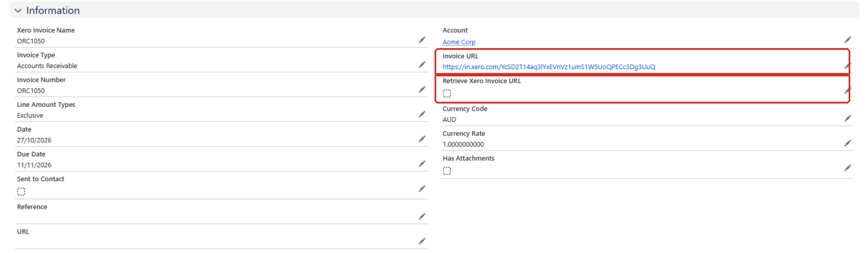Edit the Date field pencil icon
This screenshot has width=868, height=253.
[422, 140]
